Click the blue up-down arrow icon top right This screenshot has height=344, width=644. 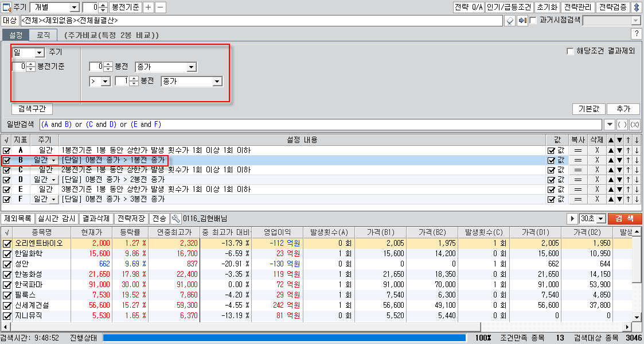tap(636, 7)
